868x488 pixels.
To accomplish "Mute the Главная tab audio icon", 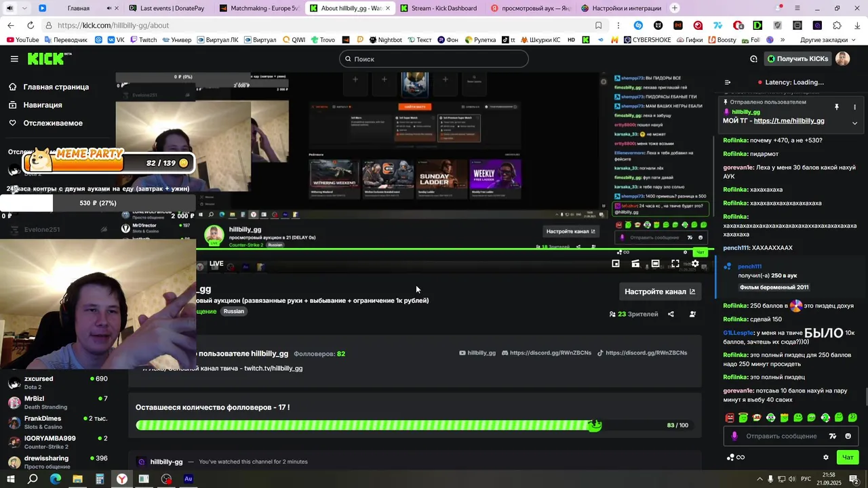I will tap(109, 8).
